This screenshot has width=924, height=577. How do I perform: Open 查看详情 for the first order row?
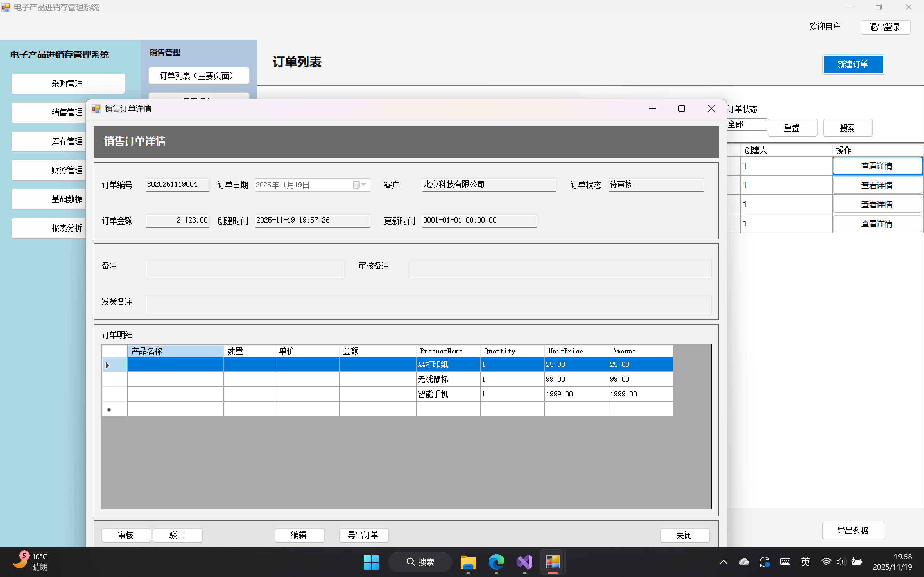[877, 165]
